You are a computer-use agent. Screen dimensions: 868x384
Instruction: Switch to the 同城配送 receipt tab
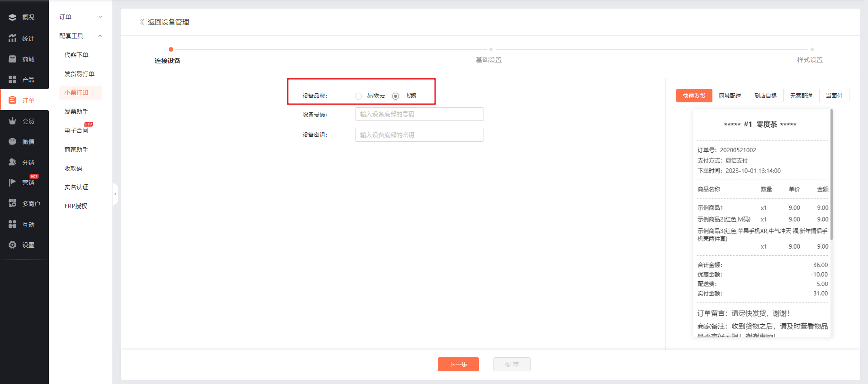point(730,96)
